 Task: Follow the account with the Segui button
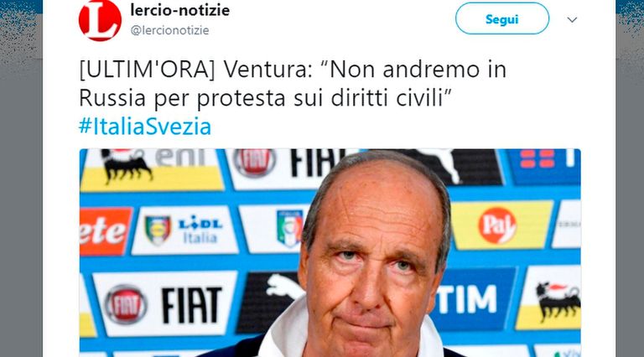click(x=502, y=19)
